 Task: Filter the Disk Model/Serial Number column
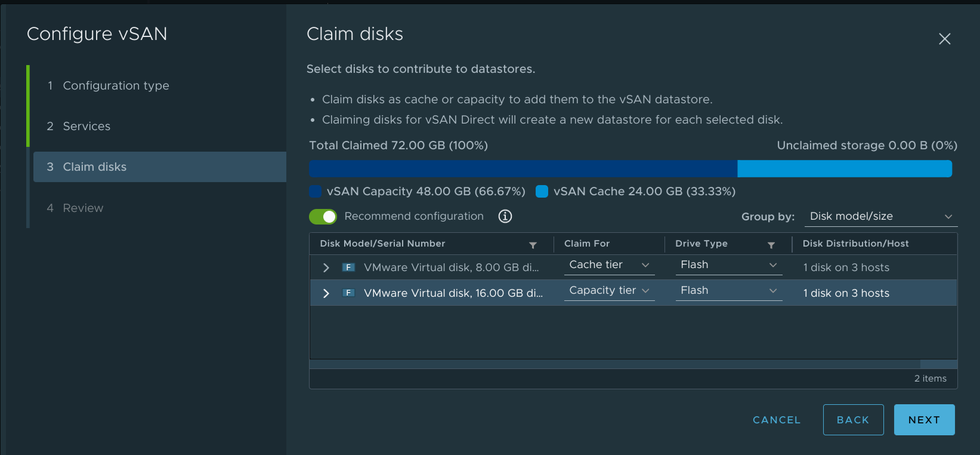pyautogui.click(x=533, y=245)
